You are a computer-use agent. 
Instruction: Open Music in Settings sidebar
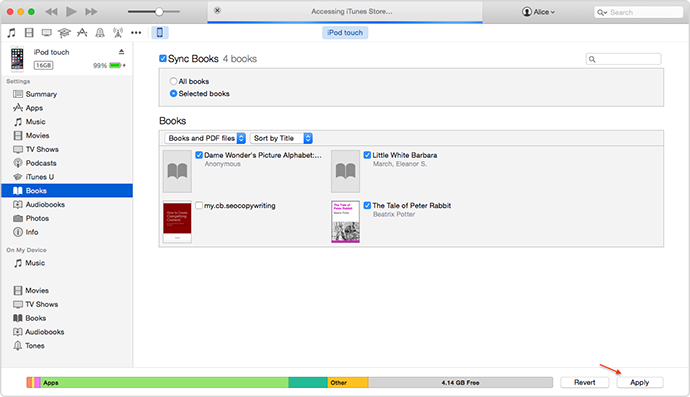pyautogui.click(x=66, y=122)
